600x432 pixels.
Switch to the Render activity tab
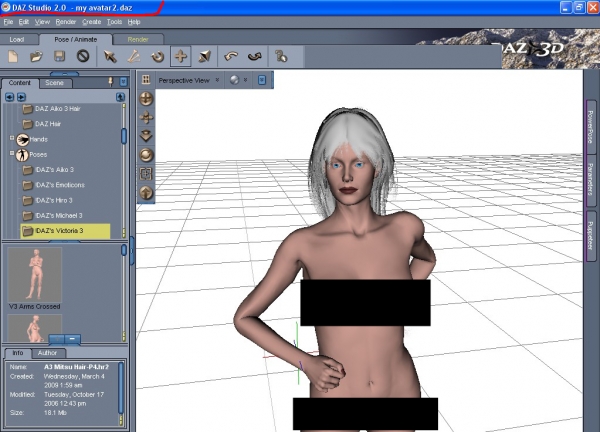138,39
